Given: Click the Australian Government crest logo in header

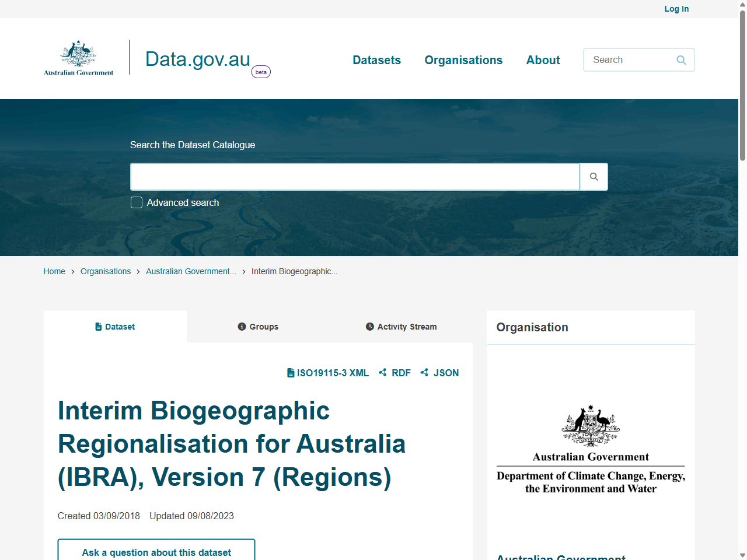Looking at the screenshot, I should pyautogui.click(x=79, y=58).
